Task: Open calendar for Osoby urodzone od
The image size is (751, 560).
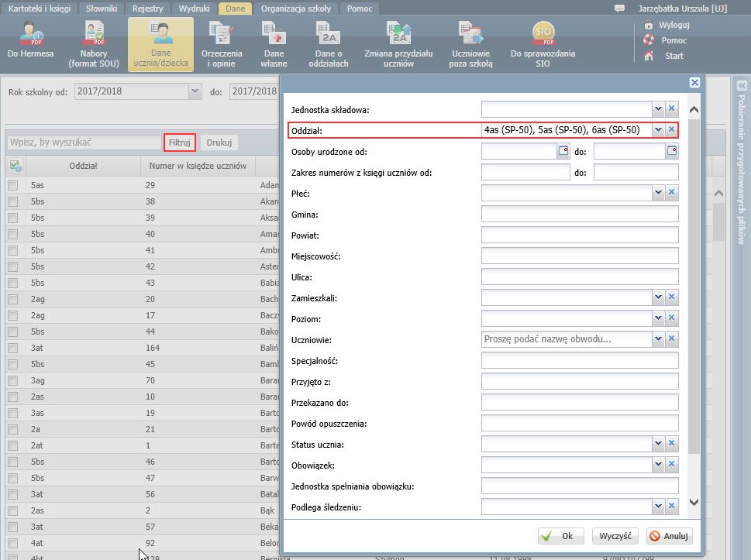Action: 563,151
